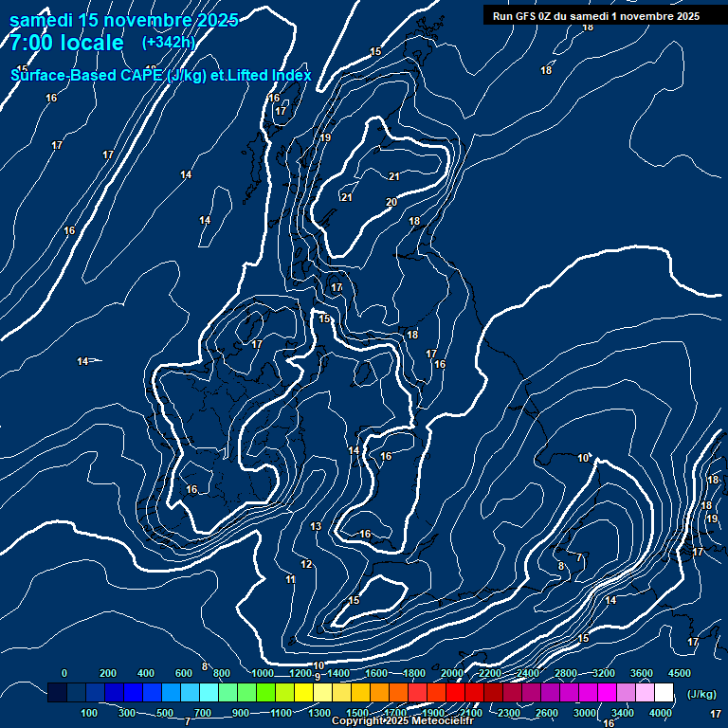Click the "(J/kg)" legend unit label
Screen dimensions: 728x728
(701, 694)
